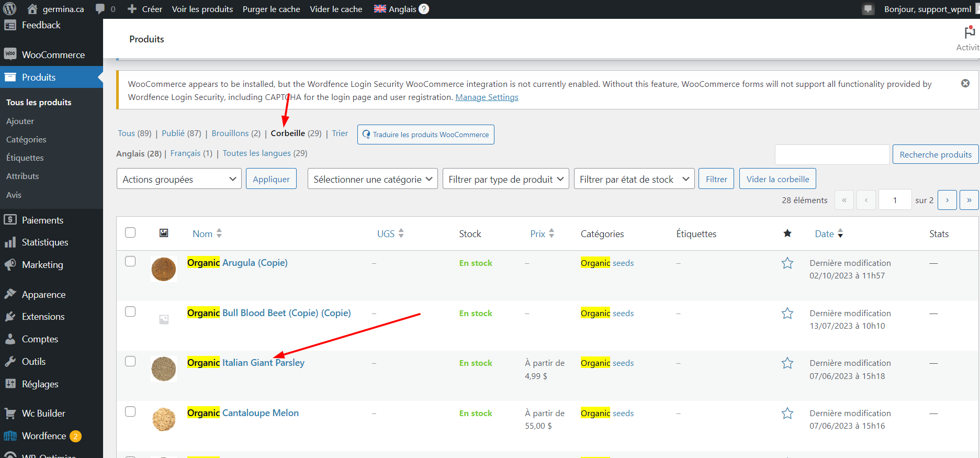The image size is (980, 458).
Task: Open the Ajouter submenu item
Action: click(x=20, y=121)
